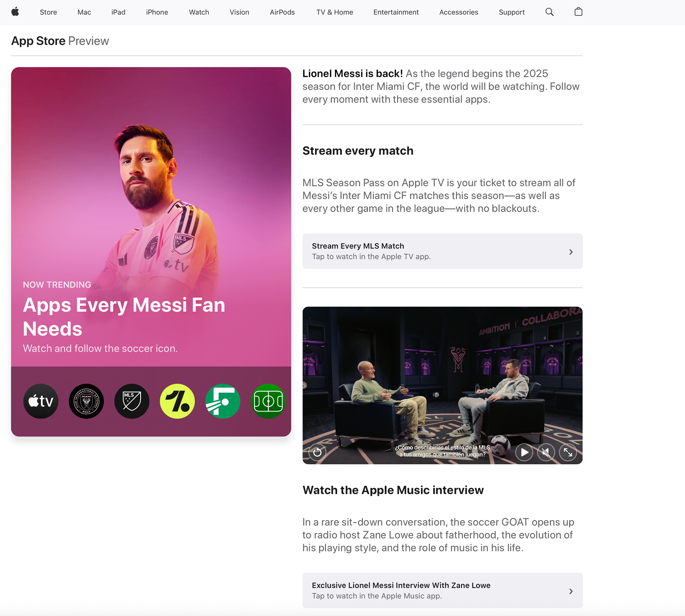Open the Entertainment menu item
The width and height of the screenshot is (685, 616).
coord(396,12)
